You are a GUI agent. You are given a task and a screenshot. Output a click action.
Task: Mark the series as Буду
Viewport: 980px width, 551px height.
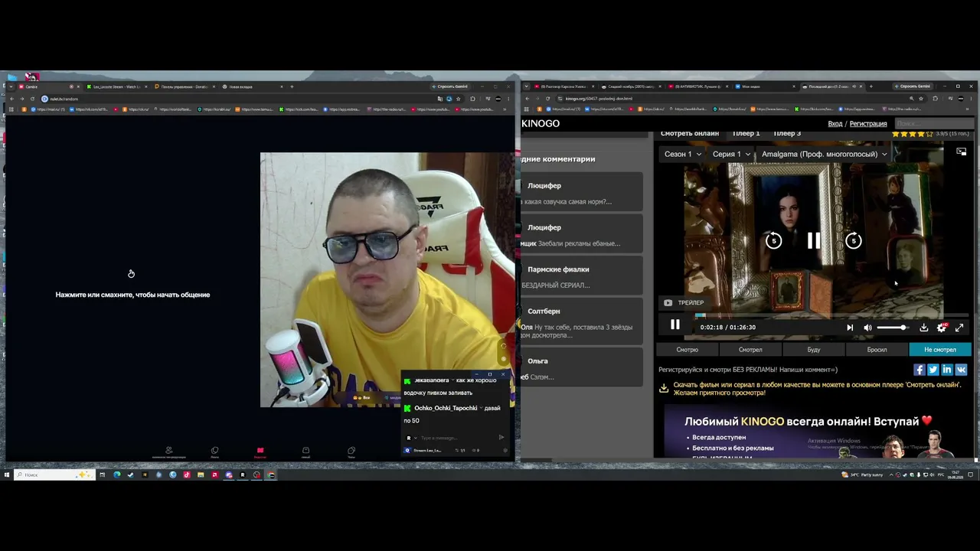pyautogui.click(x=814, y=350)
